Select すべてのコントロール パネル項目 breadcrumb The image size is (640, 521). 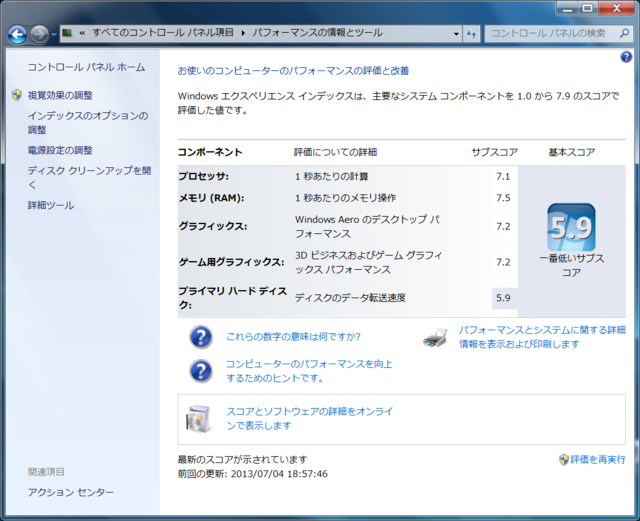click(x=163, y=33)
